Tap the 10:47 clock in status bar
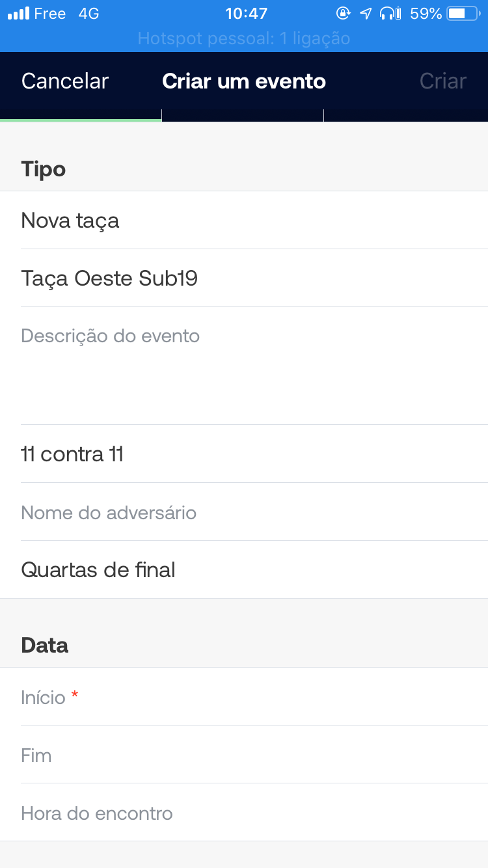 pos(246,14)
